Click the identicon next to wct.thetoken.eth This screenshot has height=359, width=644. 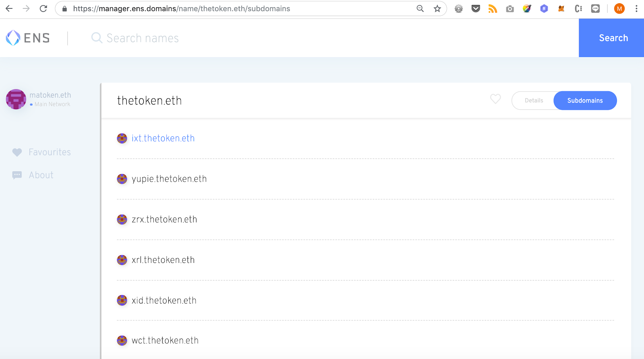[x=122, y=341]
